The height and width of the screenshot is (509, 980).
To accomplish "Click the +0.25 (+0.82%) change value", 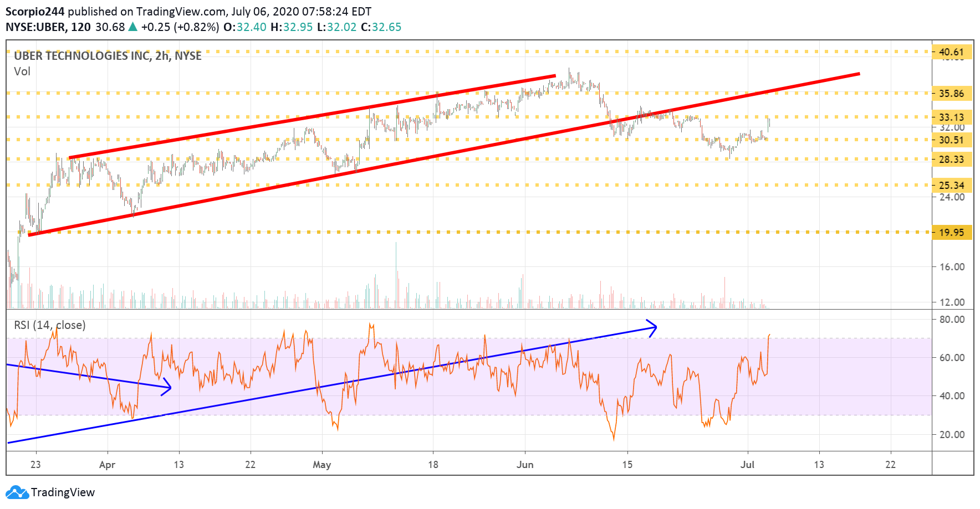I will (x=180, y=27).
